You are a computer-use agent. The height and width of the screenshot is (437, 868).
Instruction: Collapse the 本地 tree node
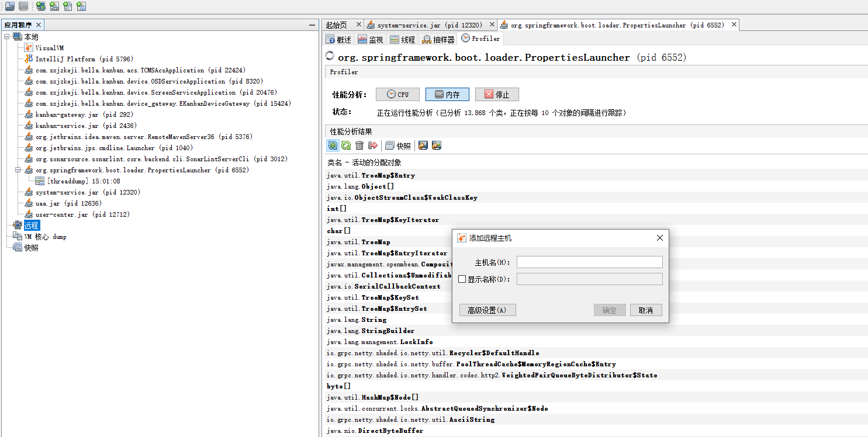tap(8, 36)
